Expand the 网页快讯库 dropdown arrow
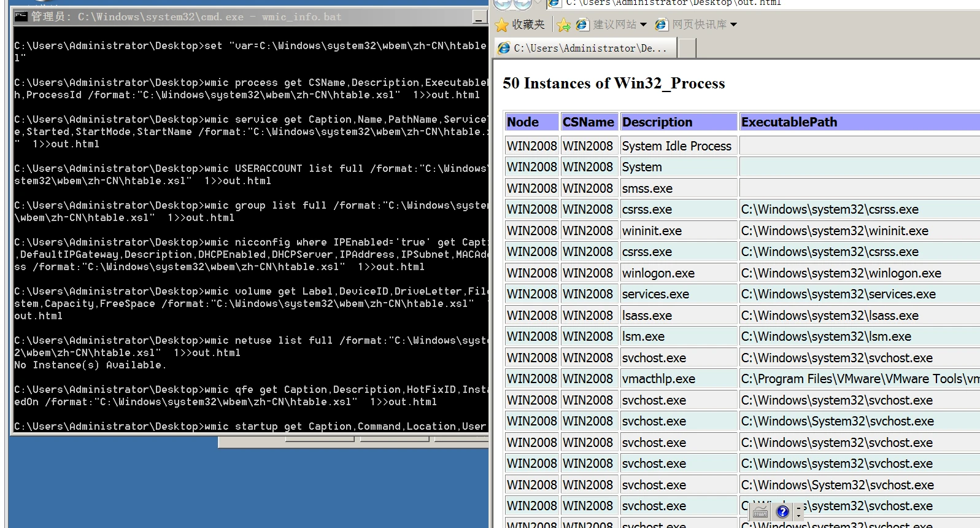The image size is (980, 528). tap(733, 25)
